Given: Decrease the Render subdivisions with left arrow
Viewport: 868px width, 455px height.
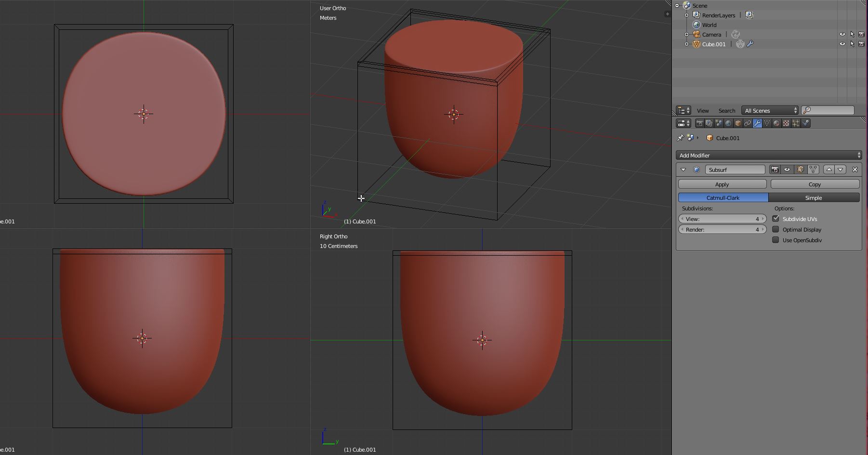Looking at the screenshot, I should point(682,230).
